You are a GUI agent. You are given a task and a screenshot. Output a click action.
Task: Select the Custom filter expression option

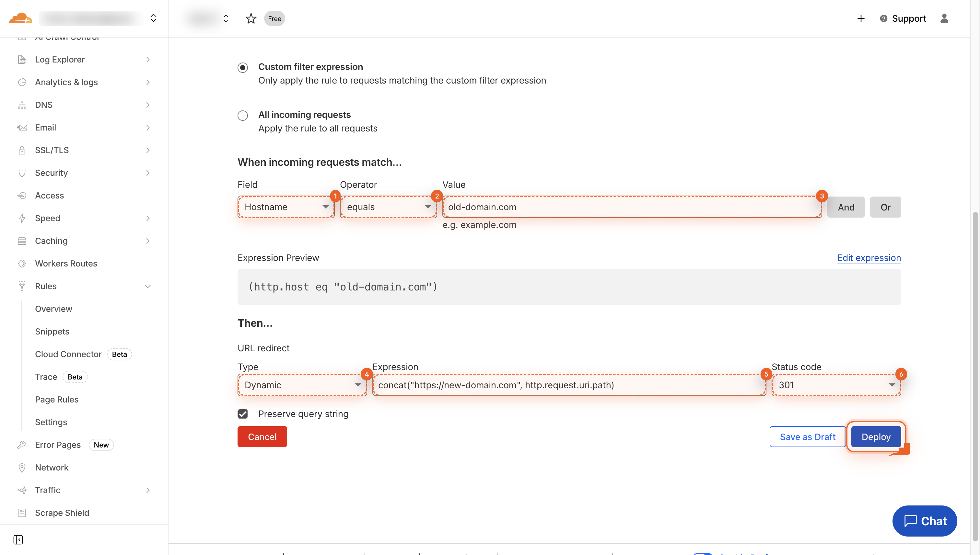coord(243,67)
